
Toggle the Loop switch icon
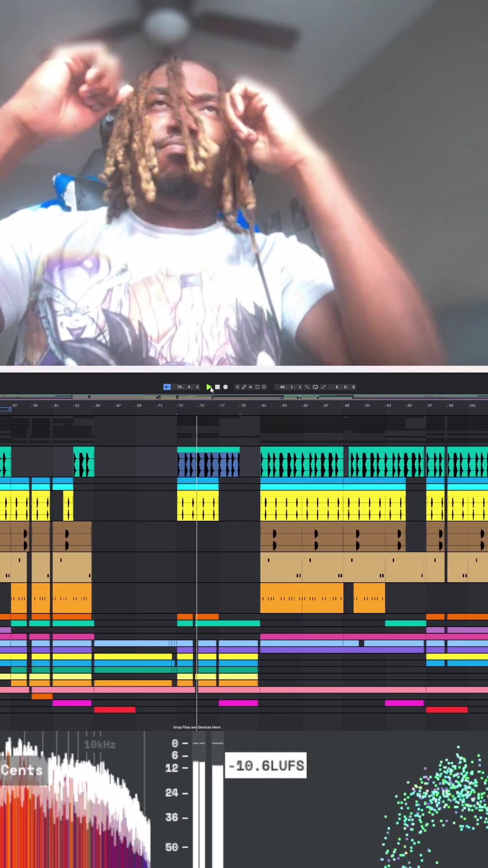point(315,387)
